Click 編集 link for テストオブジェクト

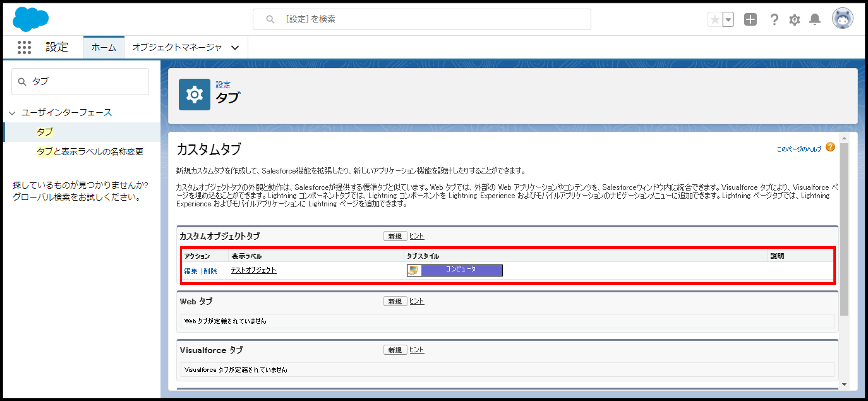click(190, 271)
